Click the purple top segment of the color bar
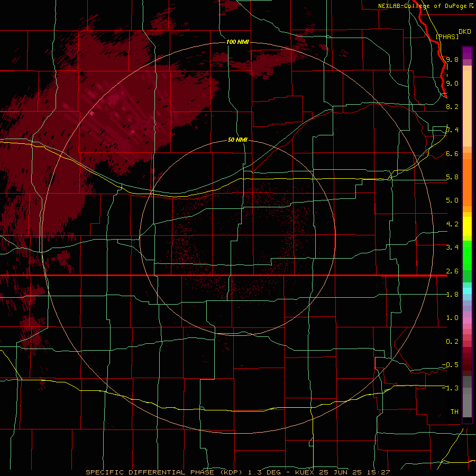The height and width of the screenshot is (476, 476). pos(467,53)
